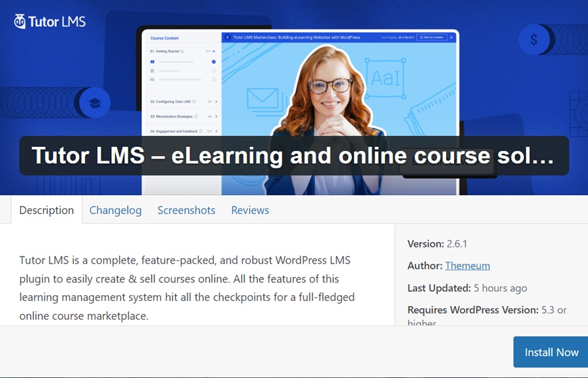
Task: Click the dollar coin icon in banner
Action: [x=534, y=39]
